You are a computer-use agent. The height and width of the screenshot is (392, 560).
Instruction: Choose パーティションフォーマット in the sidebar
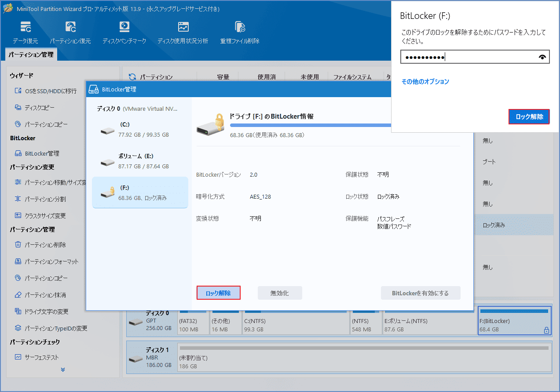(x=47, y=261)
